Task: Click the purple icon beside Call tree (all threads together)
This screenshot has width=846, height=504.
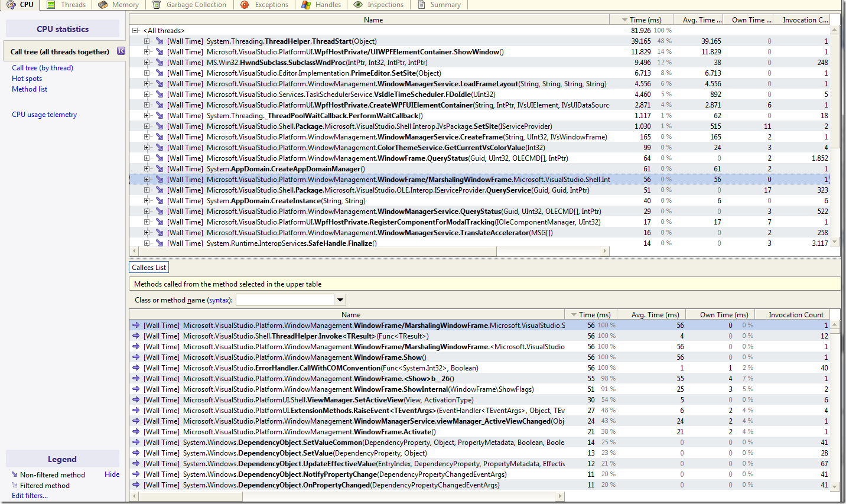Action: point(121,51)
